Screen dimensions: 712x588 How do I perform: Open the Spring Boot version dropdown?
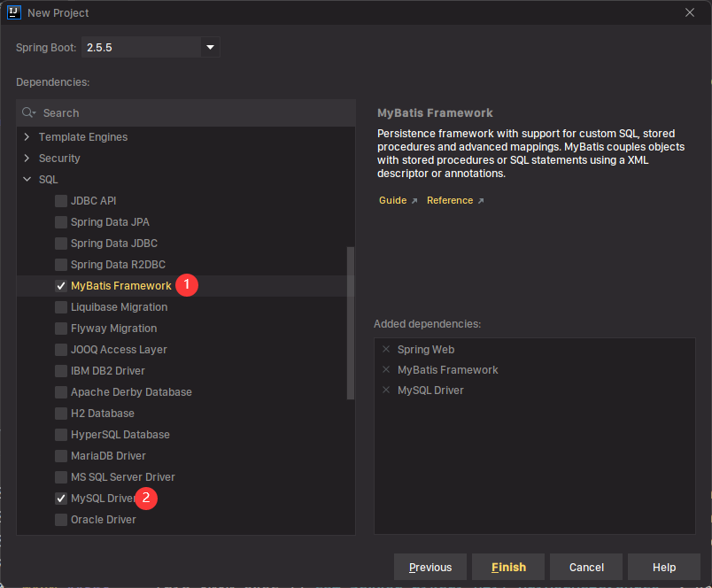click(x=210, y=47)
